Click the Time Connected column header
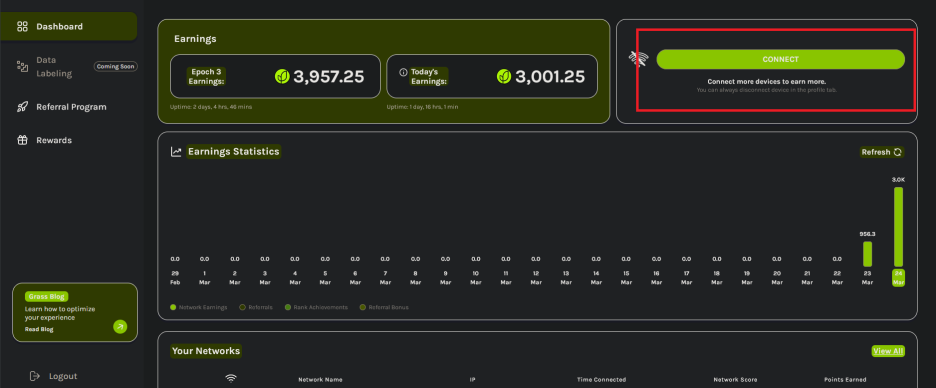Viewport: 936px width, 388px height. (x=601, y=380)
